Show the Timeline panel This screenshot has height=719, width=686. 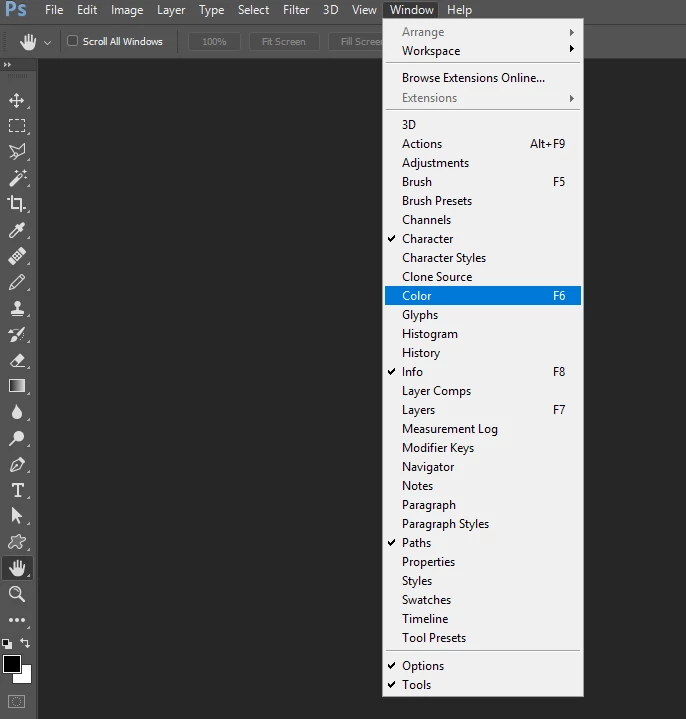tap(483, 619)
